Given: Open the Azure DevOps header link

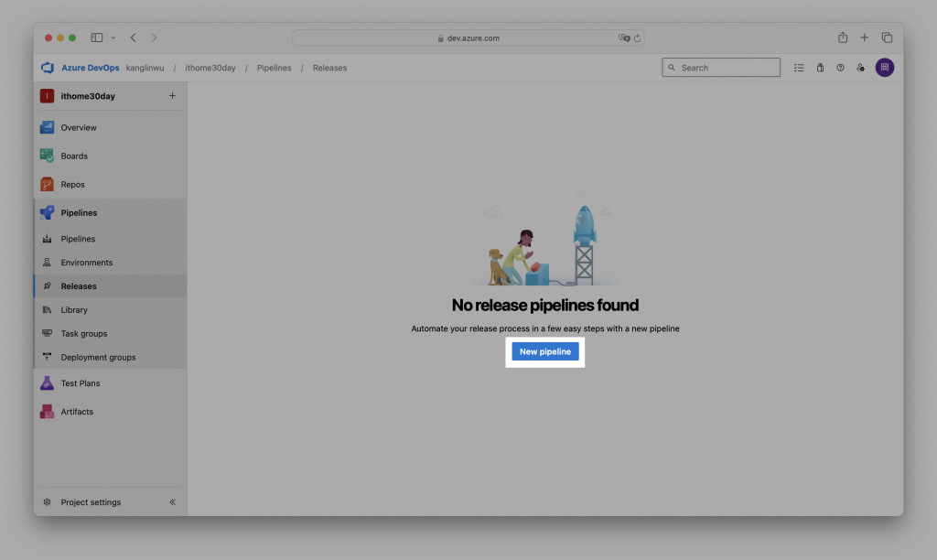Looking at the screenshot, I should click(91, 68).
